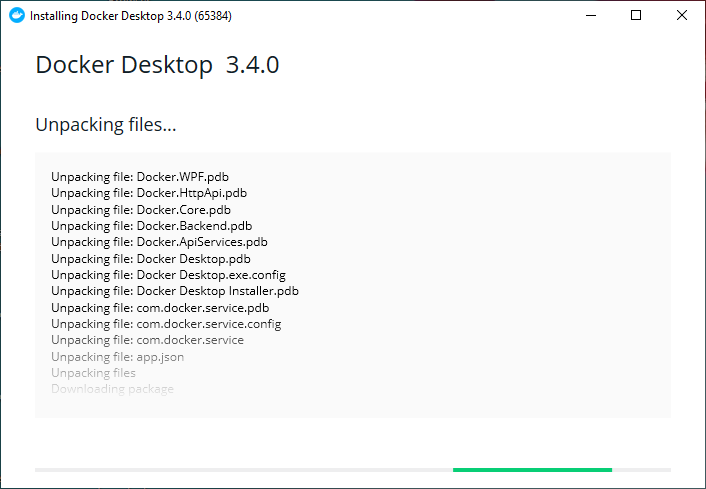Select the com.docker.service.pdb log line

pyautogui.click(x=160, y=308)
